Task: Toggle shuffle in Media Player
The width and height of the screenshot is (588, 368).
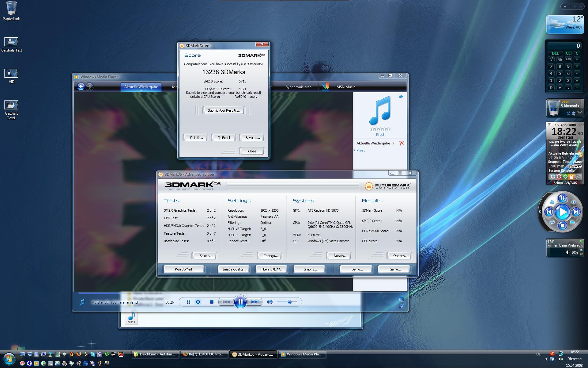Action: click(x=188, y=302)
